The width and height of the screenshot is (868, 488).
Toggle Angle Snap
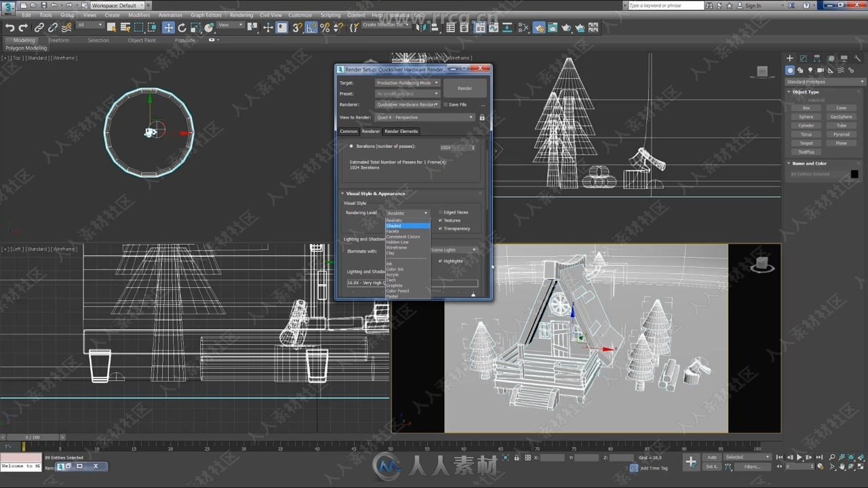311,28
